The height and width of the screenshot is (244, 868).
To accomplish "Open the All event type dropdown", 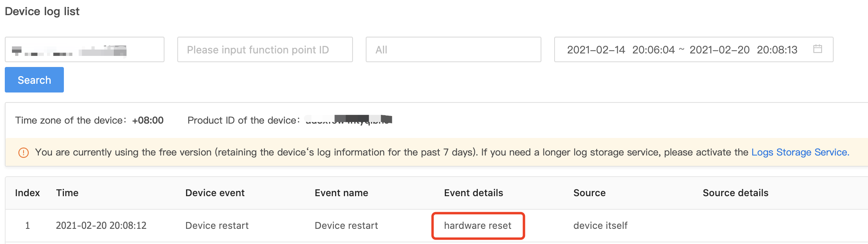I will (x=454, y=49).
